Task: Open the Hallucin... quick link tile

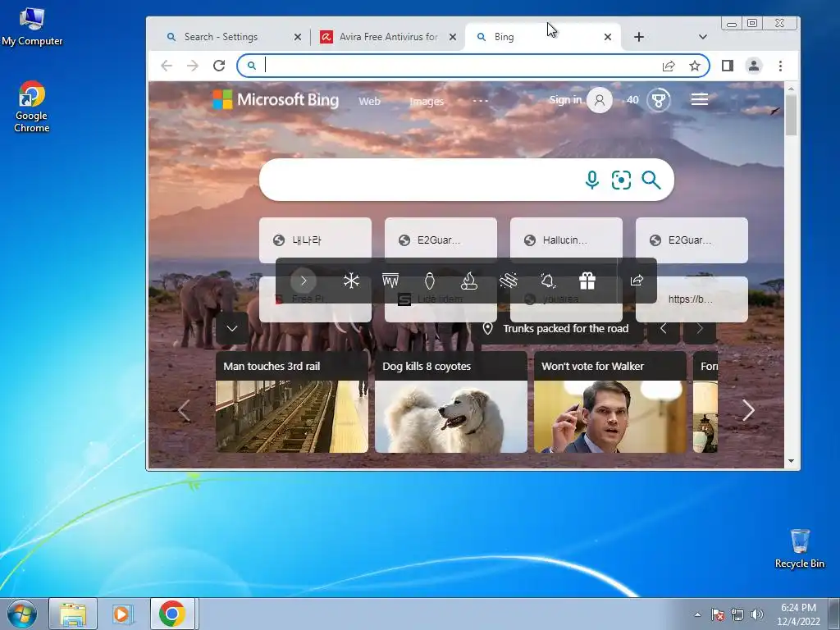Action: [x=566, y=240]
